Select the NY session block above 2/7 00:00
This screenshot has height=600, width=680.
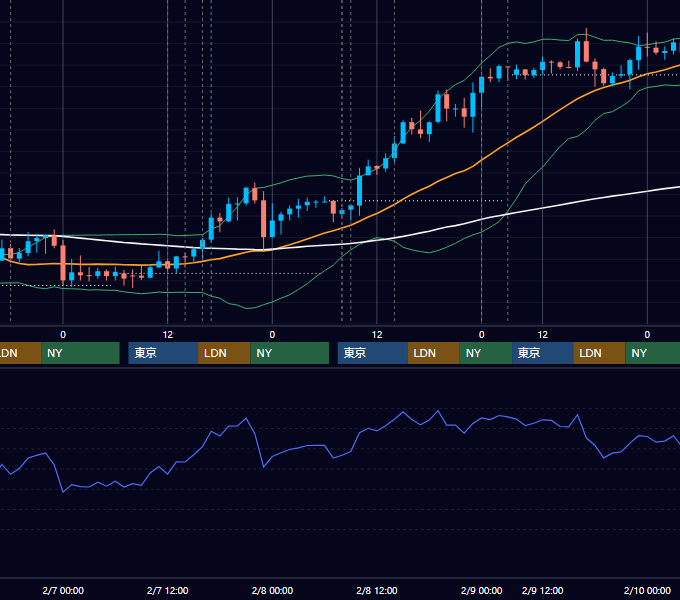(80, 353)
